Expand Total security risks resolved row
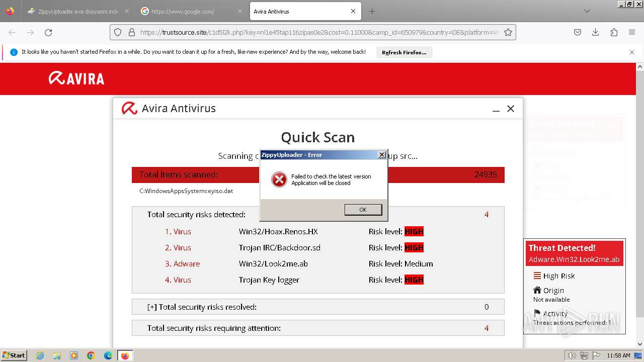The image size is (644, 362). (318, 307)
